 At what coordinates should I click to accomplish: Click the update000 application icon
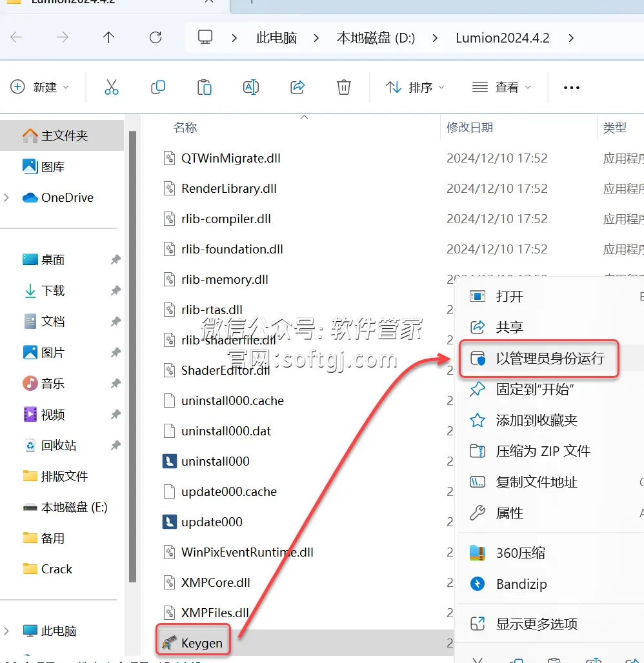point(169,521)
